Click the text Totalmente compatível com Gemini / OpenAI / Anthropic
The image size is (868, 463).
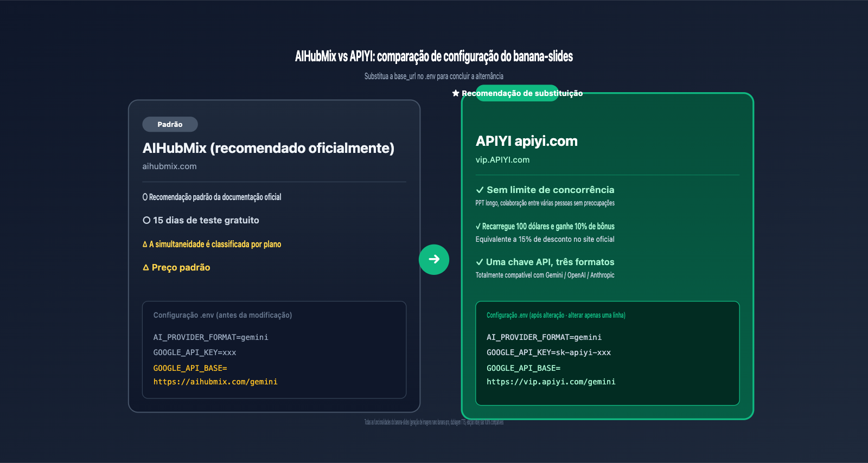point(545,275)
